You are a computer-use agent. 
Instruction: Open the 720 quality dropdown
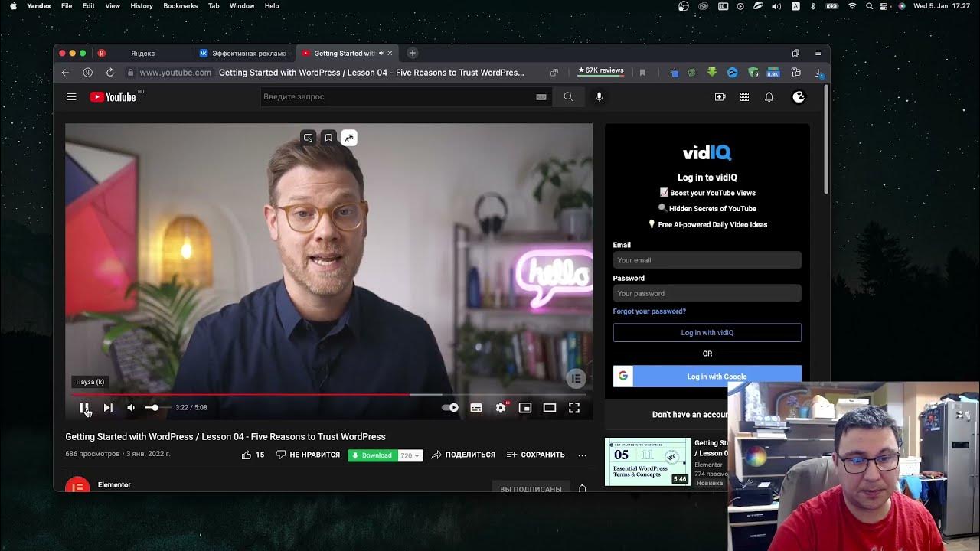point(410,455)
